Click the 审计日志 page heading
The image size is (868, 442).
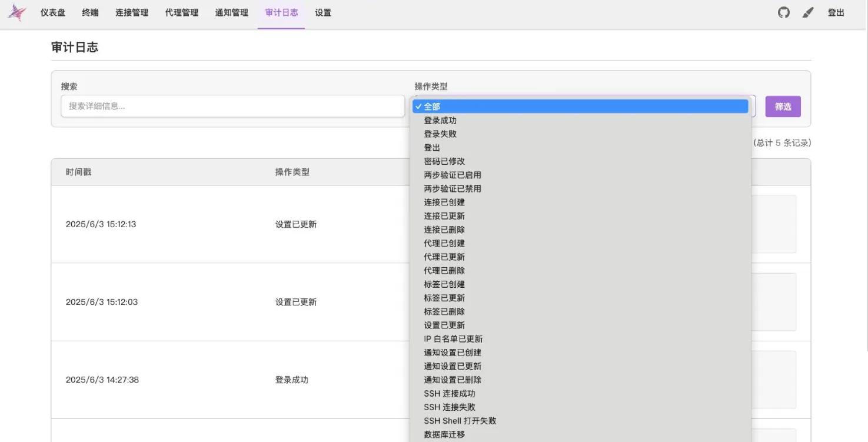point(75,48)
